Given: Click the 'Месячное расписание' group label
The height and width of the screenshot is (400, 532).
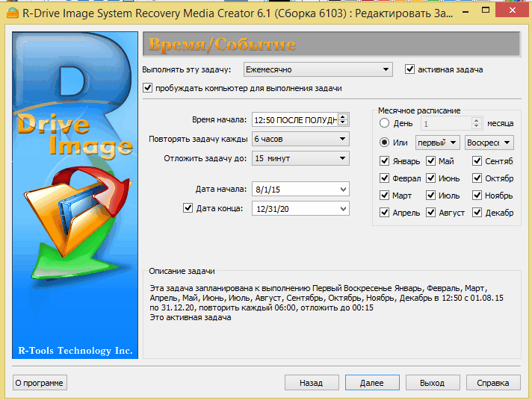Looking at the screenshot, I should coord(419,110).
